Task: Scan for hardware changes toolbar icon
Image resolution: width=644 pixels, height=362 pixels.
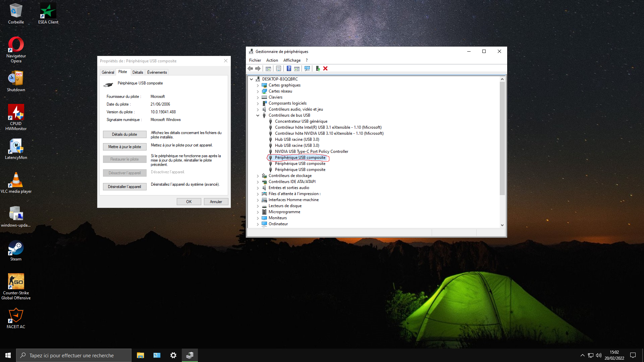Action: pos(307,68)
